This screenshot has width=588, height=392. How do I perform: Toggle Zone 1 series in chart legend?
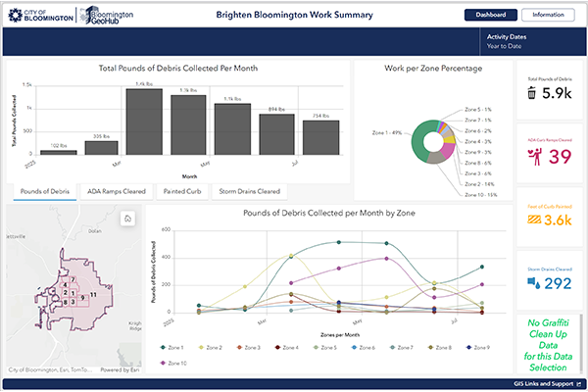177,347
